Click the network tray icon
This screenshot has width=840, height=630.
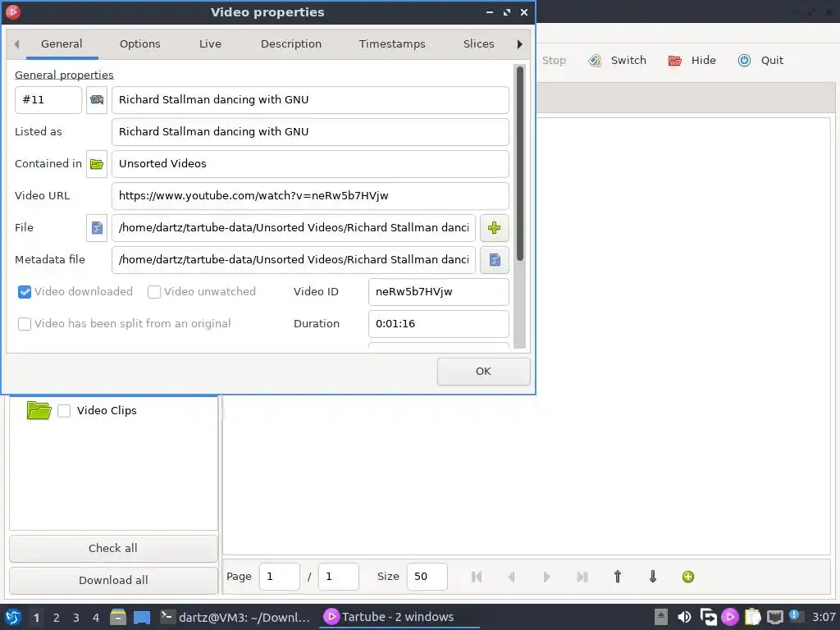click(775, 617)
